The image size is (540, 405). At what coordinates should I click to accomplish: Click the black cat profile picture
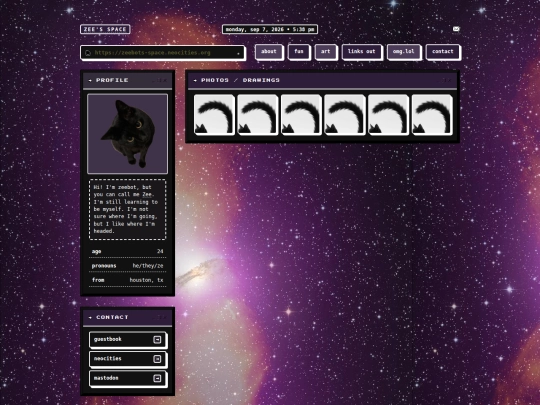(x=127, y=134)
